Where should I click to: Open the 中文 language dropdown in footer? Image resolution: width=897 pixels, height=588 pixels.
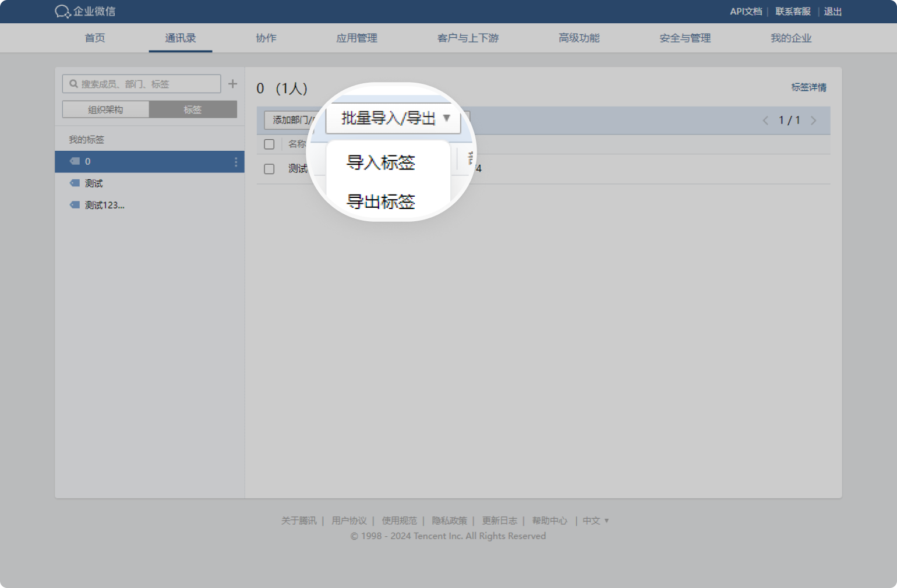596,520
